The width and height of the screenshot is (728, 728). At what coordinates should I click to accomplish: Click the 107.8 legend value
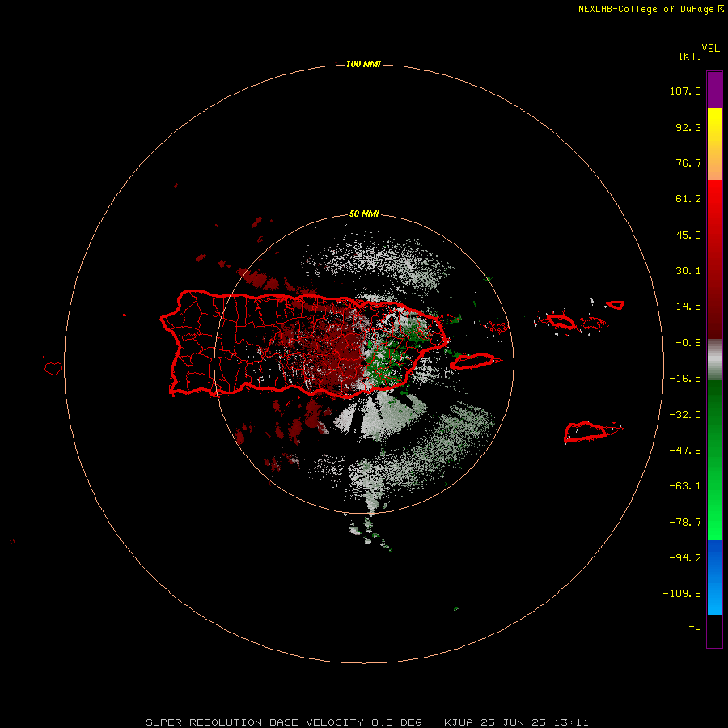point(685,91)
